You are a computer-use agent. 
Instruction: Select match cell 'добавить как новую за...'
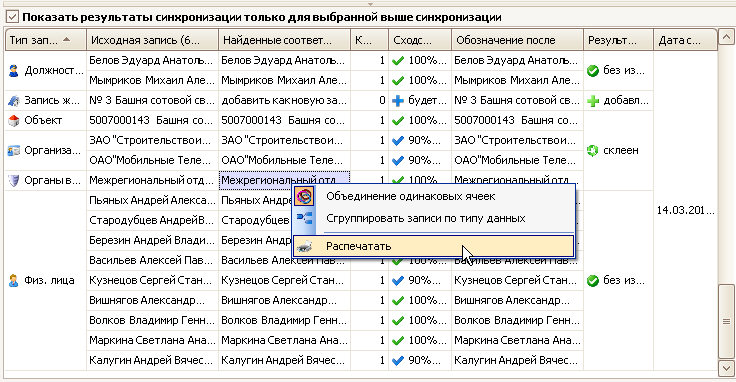click(284, 100)
